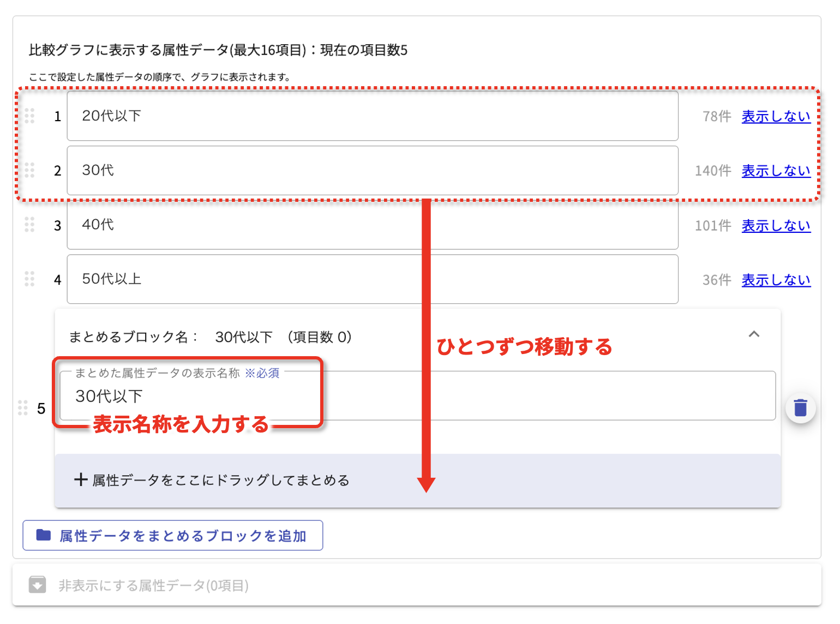840x624 pixels.
Task: Hide 30代 with its 表示しない link
Action: [x=776, y=171]
